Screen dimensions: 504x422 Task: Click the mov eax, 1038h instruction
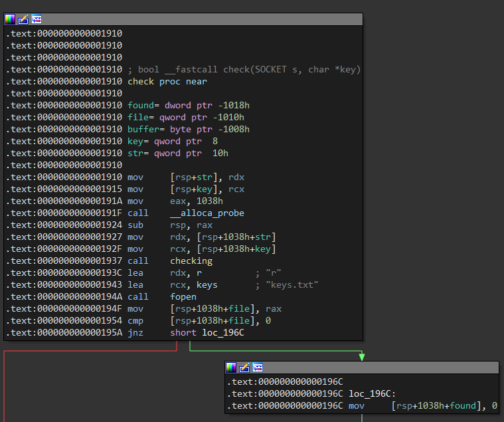[175, 201]
